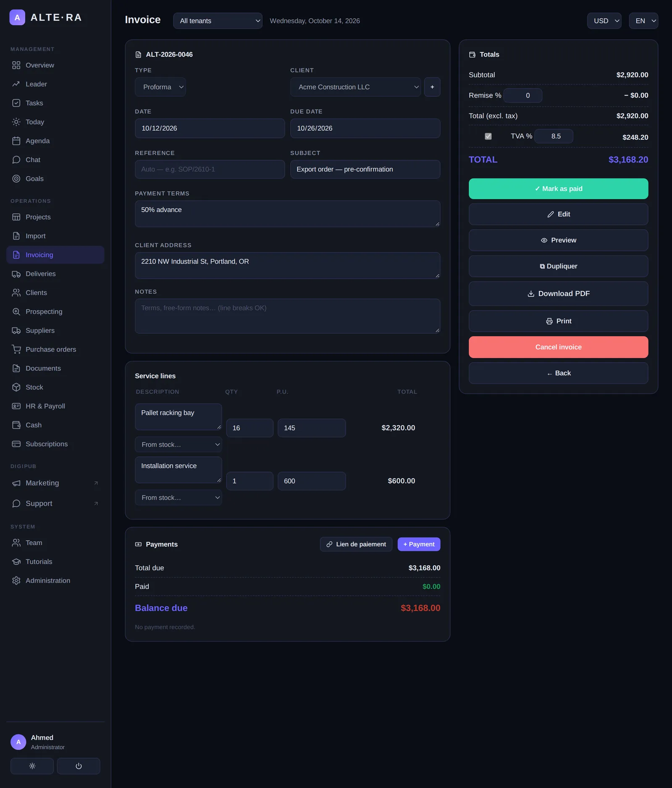Viewport: 672px width, 788px height.
Task: Open the Stock box icon
Action: point(16,387)
